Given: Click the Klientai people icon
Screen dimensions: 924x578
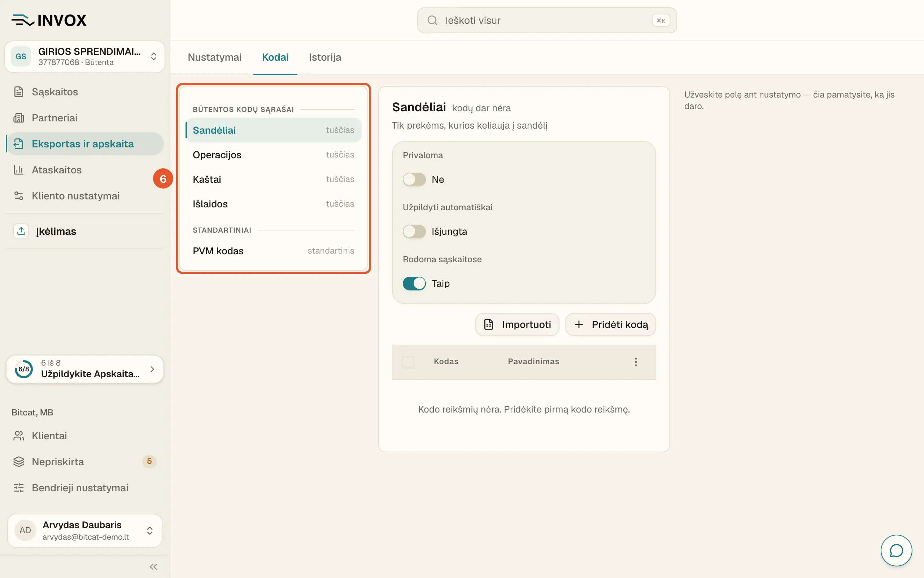Looking at the screenshot, I should [19, 436].
